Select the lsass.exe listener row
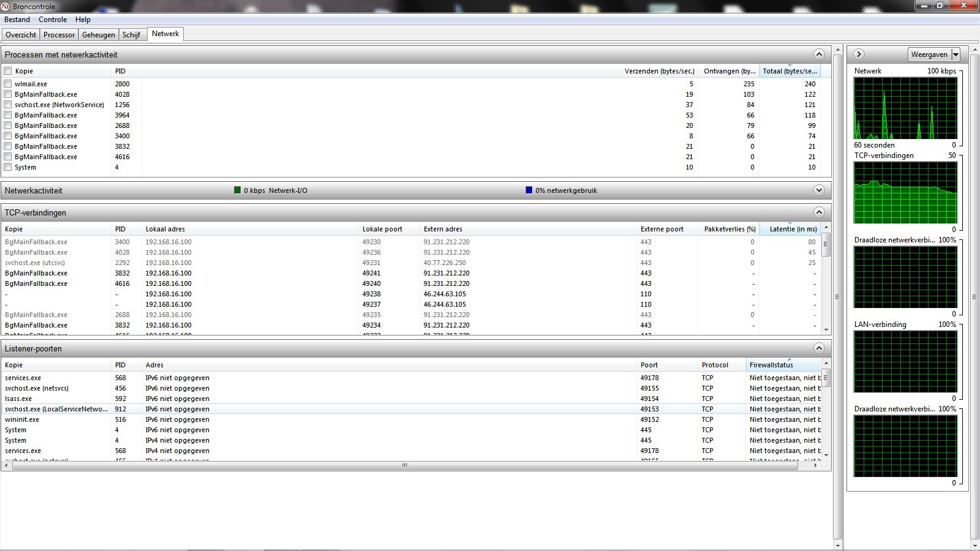 pos(412,399)
